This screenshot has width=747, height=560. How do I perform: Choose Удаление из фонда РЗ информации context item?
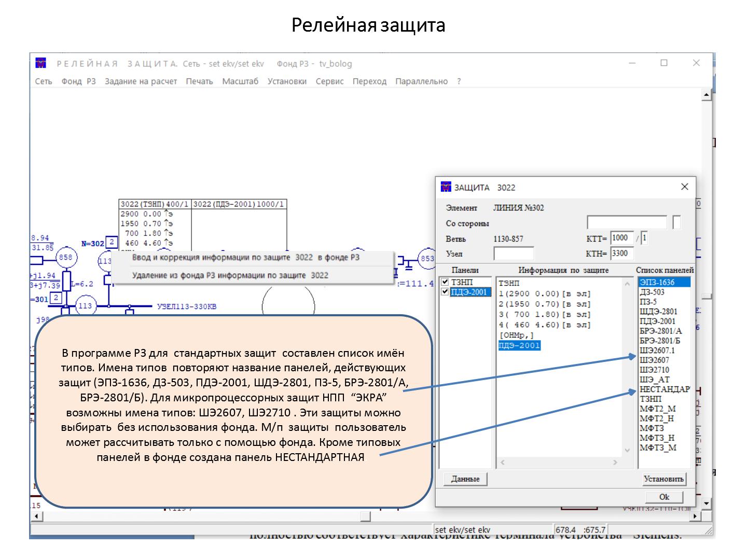click(x=230, y=275)
